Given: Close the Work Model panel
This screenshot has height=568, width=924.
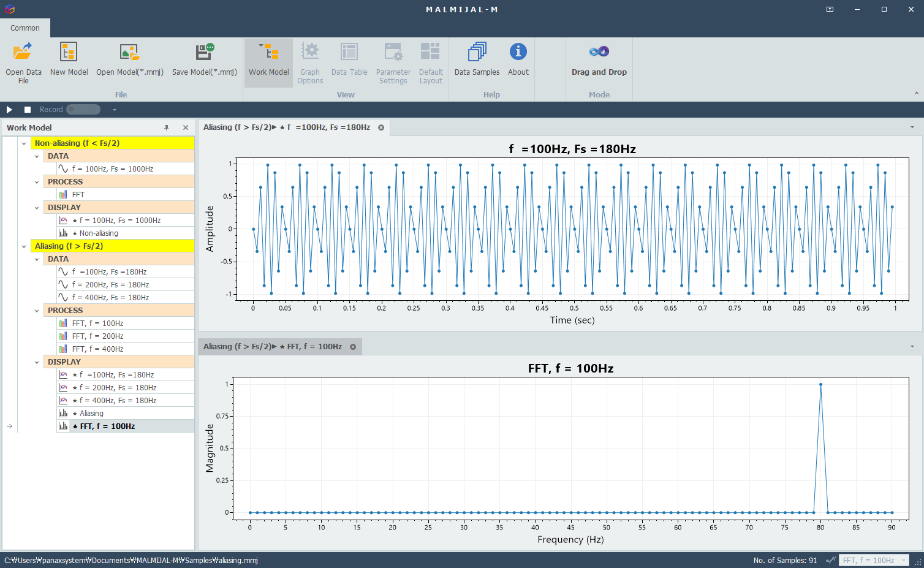Looking at the screenshot, I should (x=186, y=127).
